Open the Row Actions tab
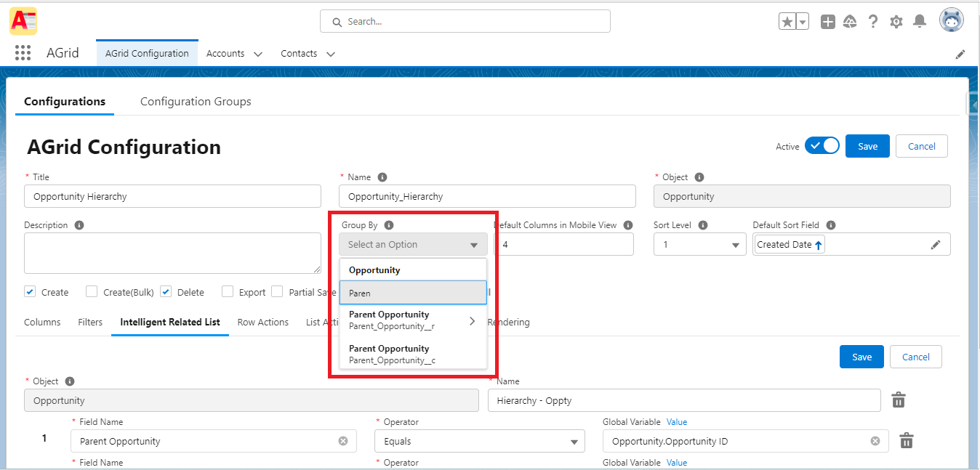Screen dimensions: 980x470 [263, 322]
